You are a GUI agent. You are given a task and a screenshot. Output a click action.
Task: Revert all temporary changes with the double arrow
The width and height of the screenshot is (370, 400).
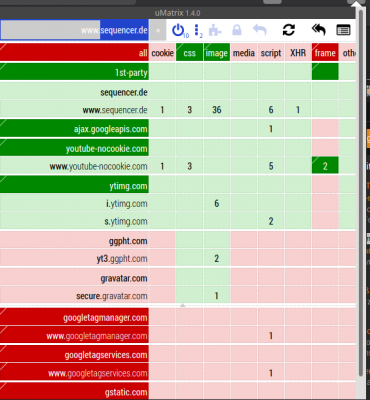point(319,30)
